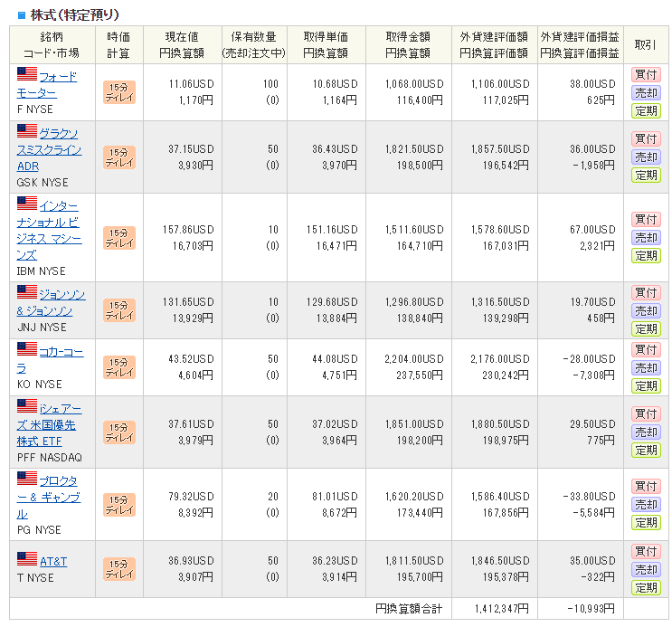Click 売却 button for KO row
Viewport: 672px width, 627px height.
[646, 368]
